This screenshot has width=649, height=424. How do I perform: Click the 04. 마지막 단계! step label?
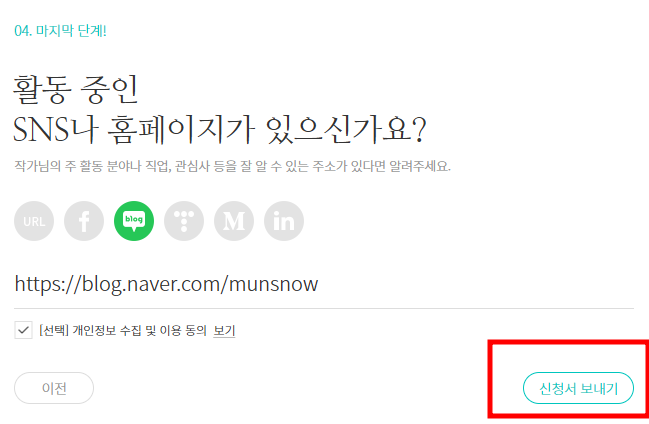tap(60, 31)
